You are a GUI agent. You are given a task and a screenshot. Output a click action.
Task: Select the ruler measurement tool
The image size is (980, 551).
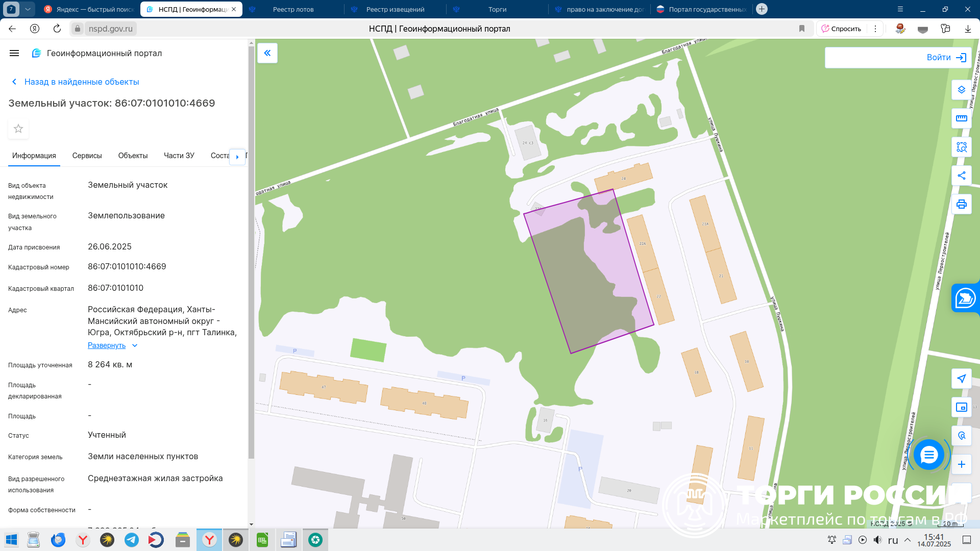961,118
